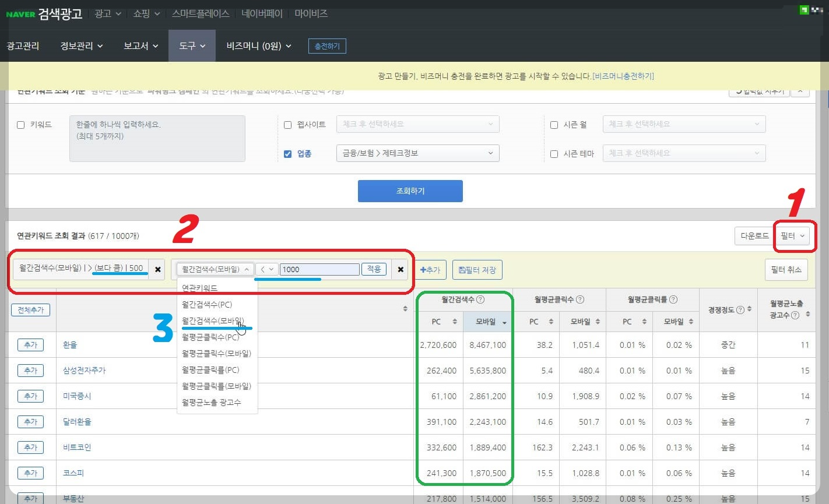Open the 보고서 menu

[141, 46]
